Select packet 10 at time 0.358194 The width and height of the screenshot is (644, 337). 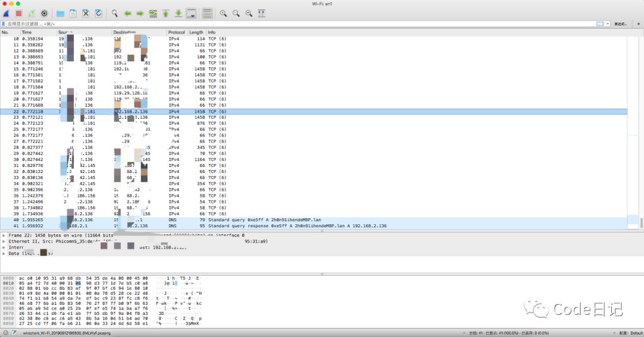point(314,39)
